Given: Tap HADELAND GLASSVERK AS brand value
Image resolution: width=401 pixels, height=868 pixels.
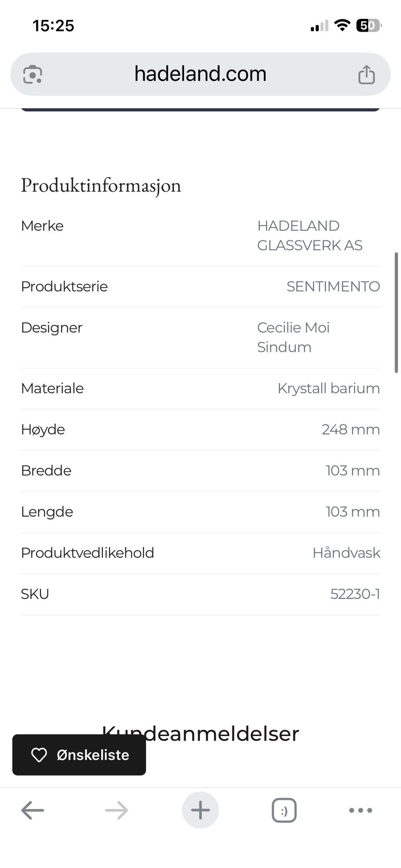Looking at the screenshot, I should [x=310, y=235].
